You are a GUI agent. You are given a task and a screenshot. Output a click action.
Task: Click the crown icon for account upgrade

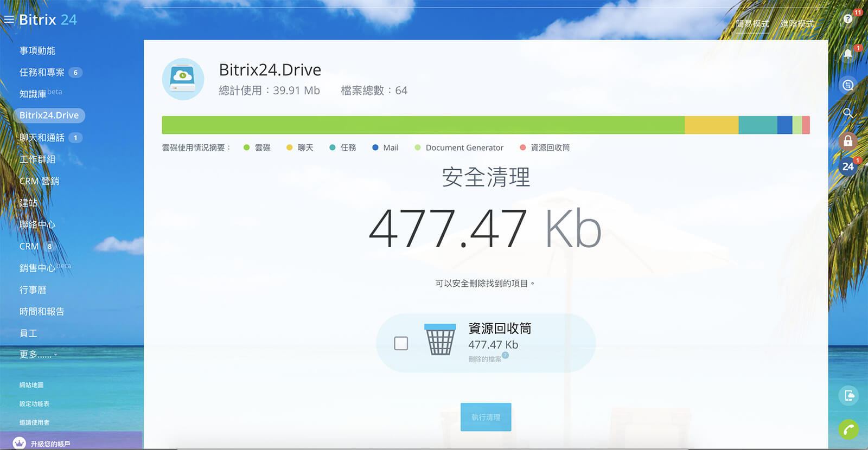point(19,443)
